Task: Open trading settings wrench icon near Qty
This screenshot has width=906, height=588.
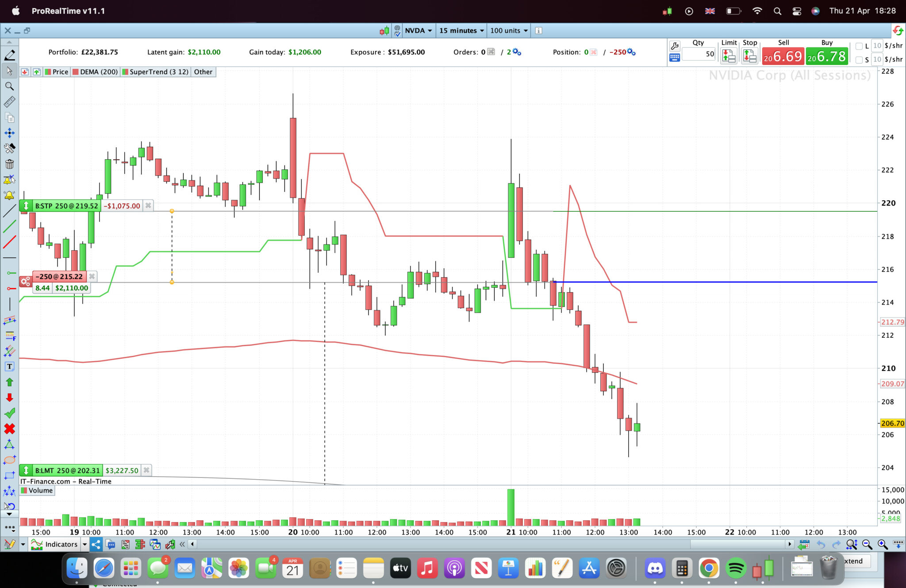Action: [x=675, y=46]
